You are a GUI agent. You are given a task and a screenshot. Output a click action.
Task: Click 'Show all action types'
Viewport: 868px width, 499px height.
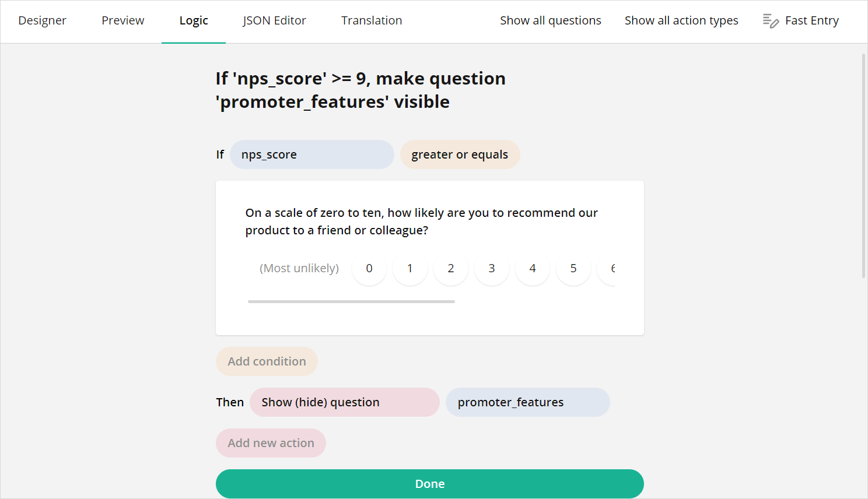coord(681,20)
